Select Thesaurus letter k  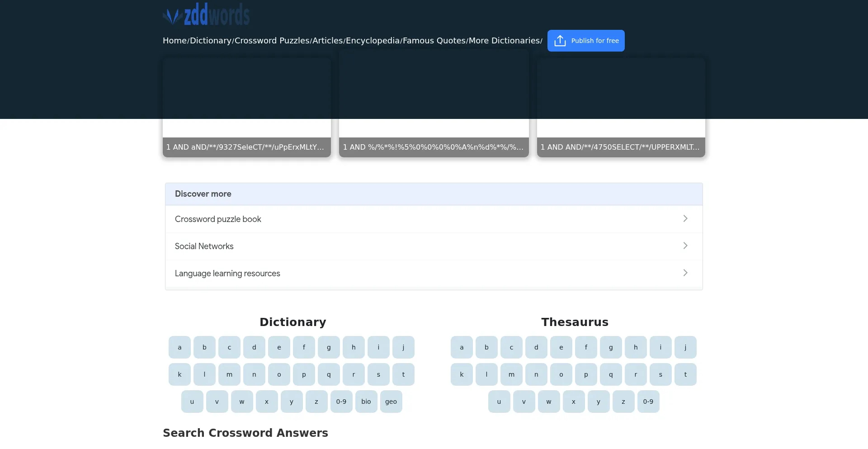(462, 374)
